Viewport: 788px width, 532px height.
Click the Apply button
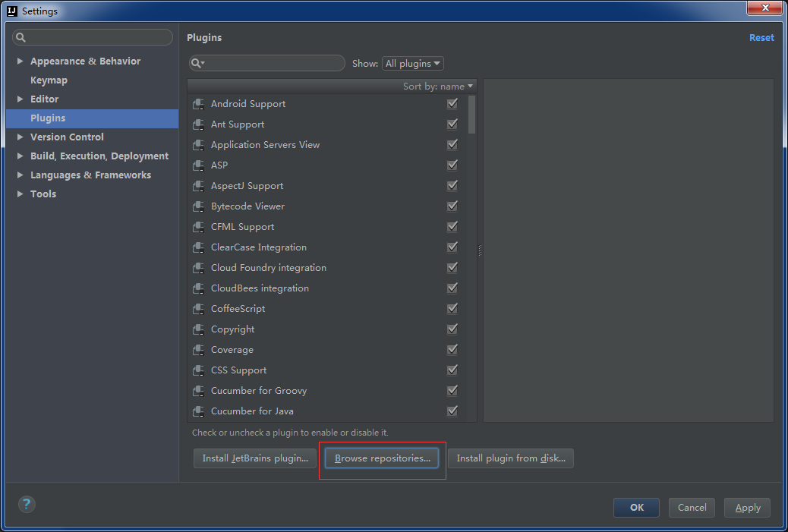747,508
